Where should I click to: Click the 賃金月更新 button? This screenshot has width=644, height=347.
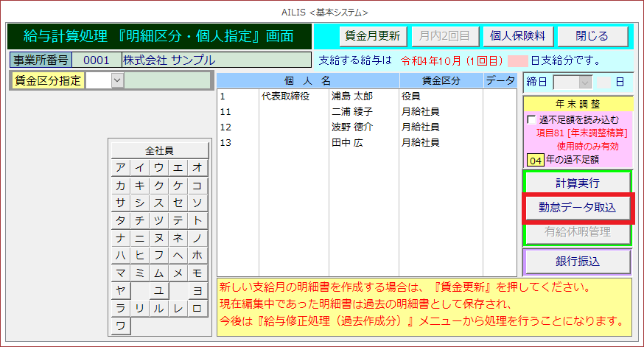pos(371,35)
